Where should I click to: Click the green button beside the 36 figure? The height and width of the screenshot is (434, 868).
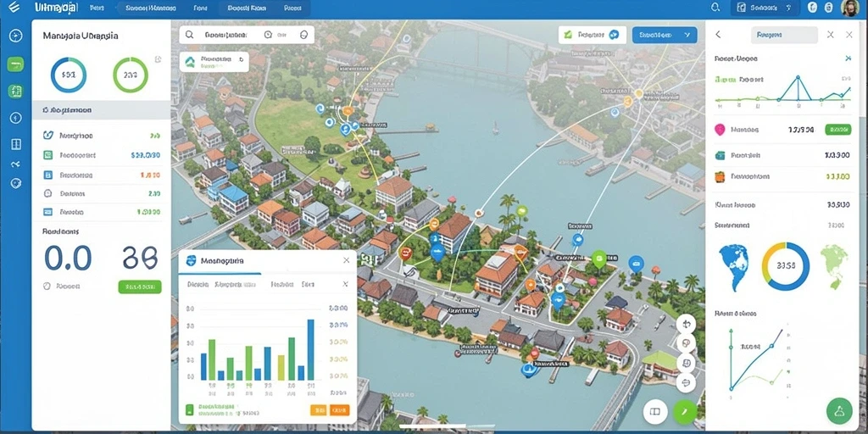(140, 287)
